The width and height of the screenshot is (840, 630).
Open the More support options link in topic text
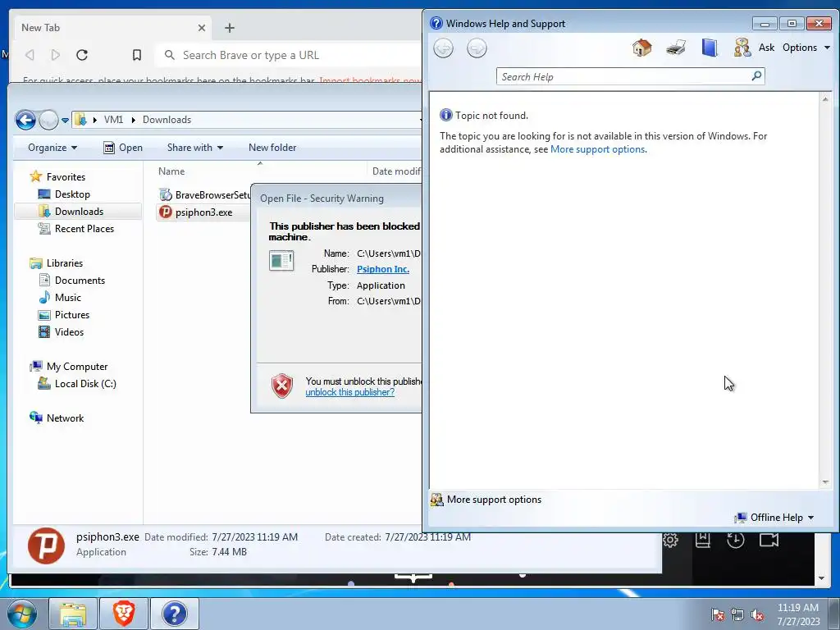(597, 149)
